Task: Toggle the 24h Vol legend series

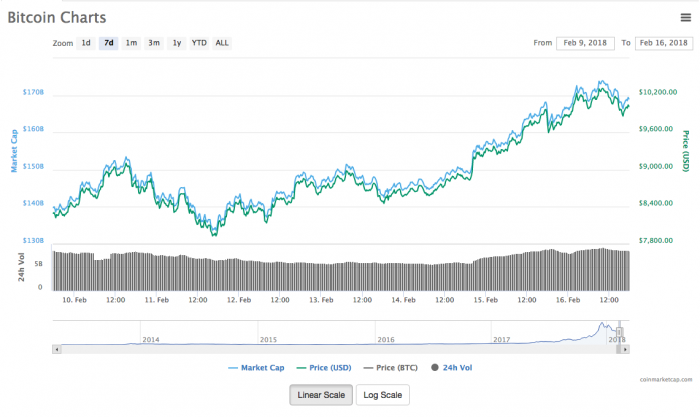Action: point(452,368)
